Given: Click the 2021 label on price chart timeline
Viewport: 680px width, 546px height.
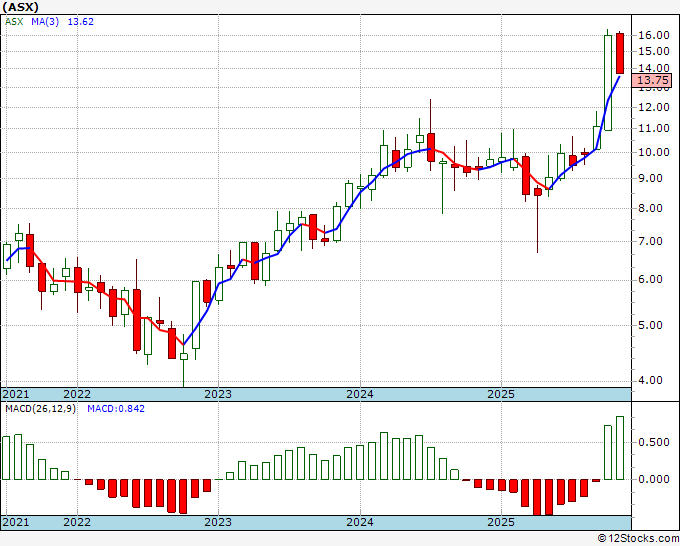Looking at the screenshot, I should coord(16,394).
